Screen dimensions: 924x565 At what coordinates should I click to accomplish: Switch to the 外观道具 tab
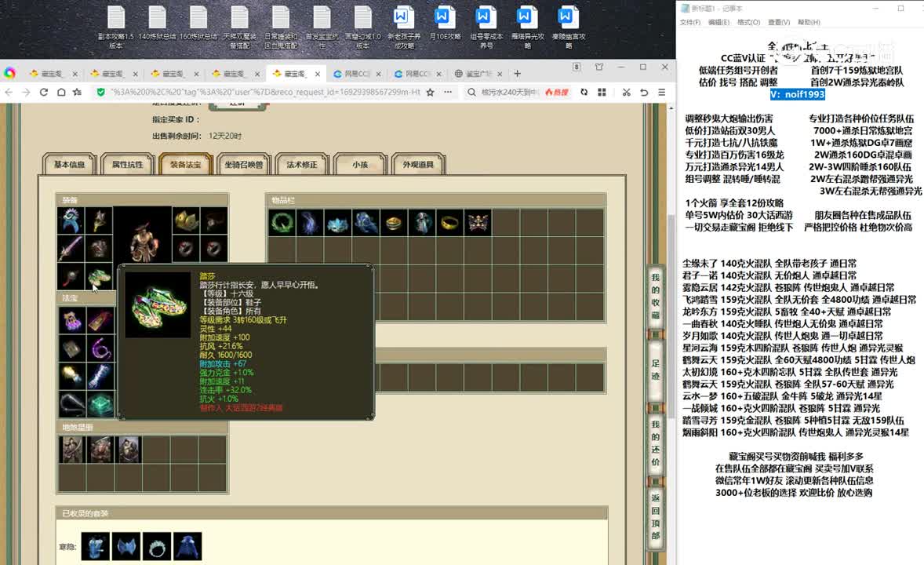[x=418, y=165]
